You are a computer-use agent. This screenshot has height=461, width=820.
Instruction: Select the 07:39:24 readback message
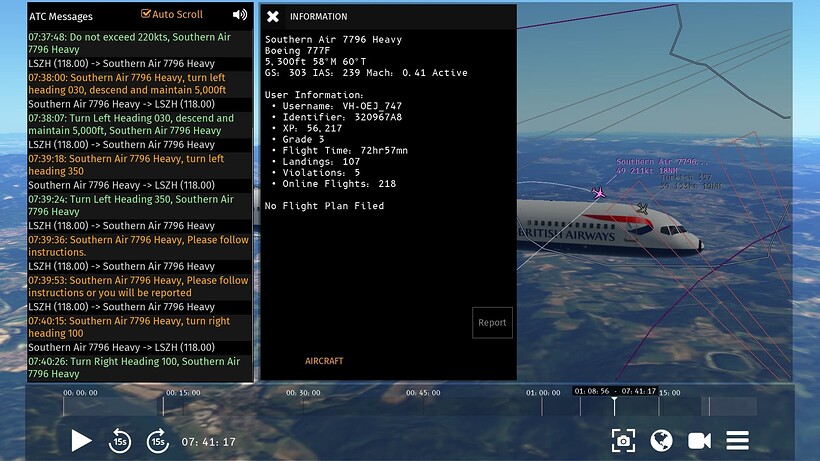(x=140, y=205)
